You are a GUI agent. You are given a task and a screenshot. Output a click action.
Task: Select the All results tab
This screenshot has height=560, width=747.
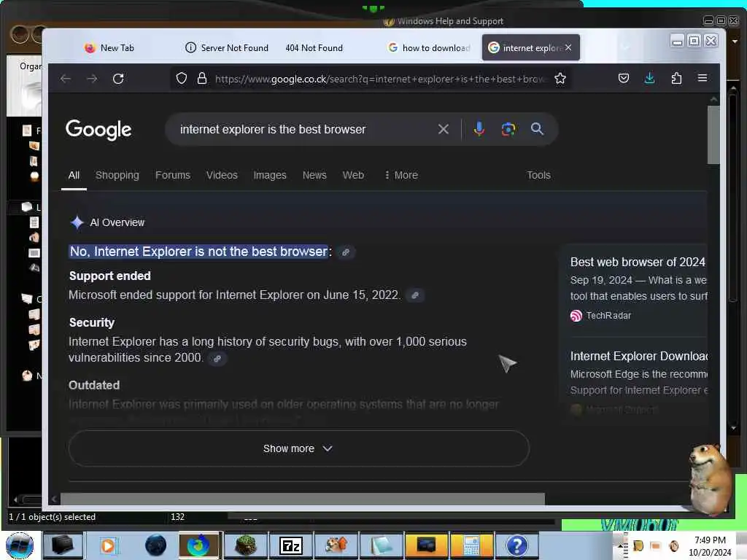[x=74, y=175]
